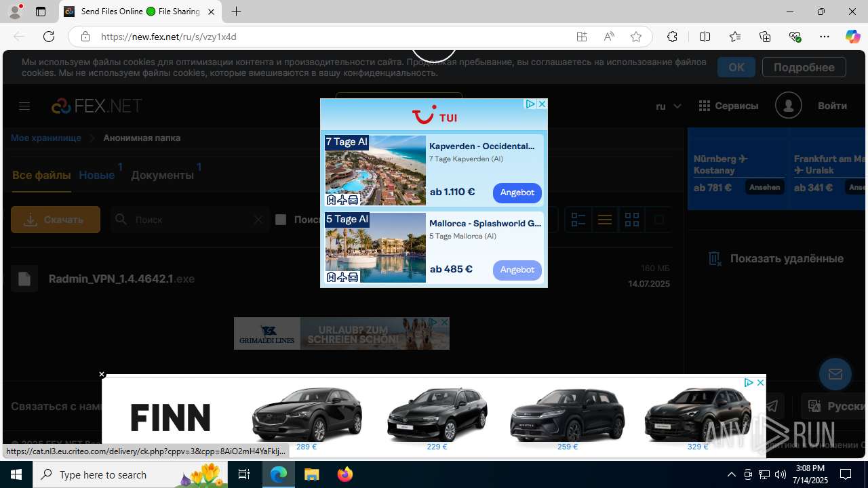Toggle the Поиск checkbox
The width and height of the screenshot is (868, 488).
281,220
